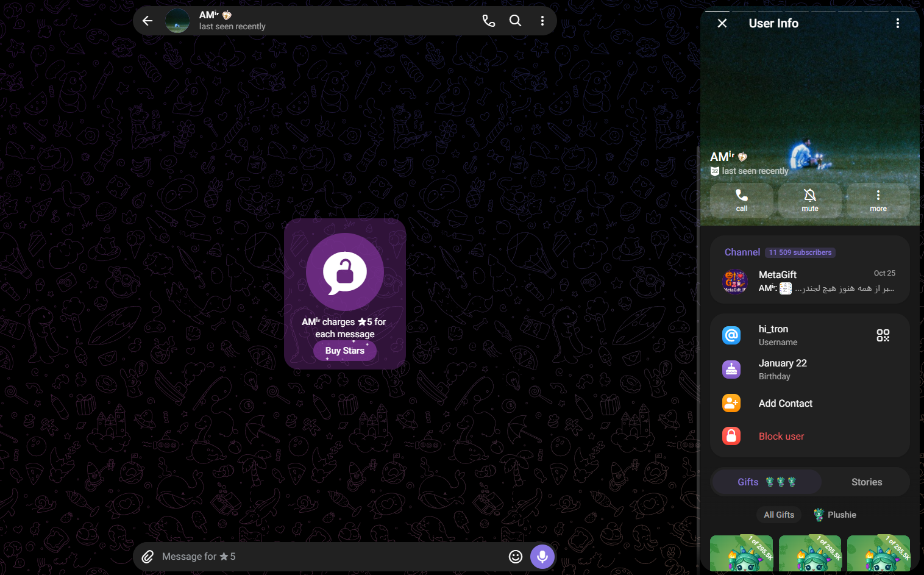Image resolution: width=924 pixels, height=575 pixels.
Task: Click the chat header profile avatar
Action: pyautogui.click(x=177, y=21)
